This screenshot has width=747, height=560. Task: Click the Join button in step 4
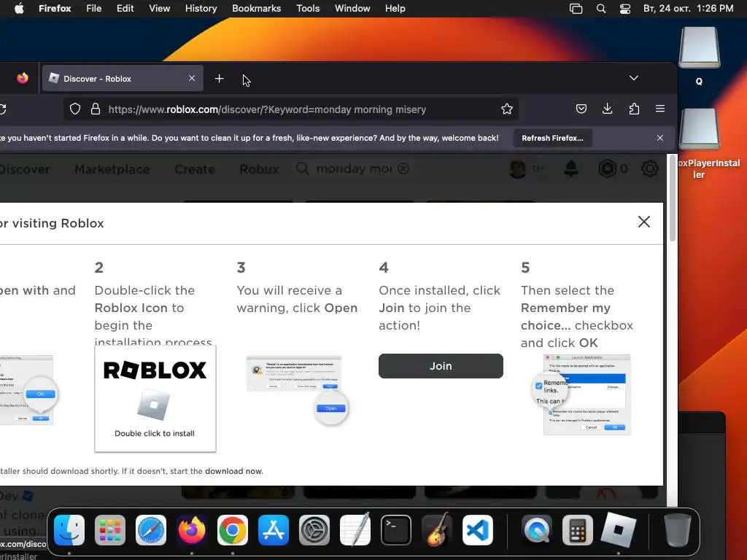tap(441, 366)
